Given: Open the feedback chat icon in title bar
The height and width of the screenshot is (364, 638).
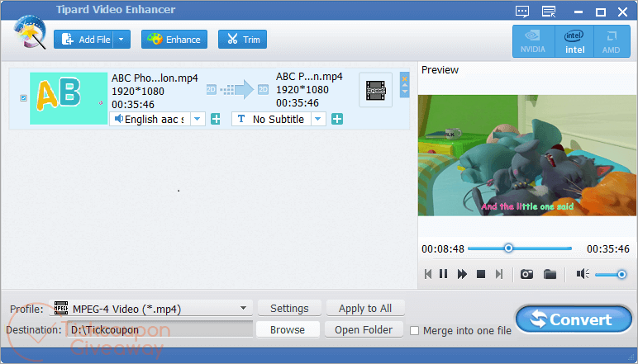Looking at the screenshot, I should coord(522,12).
